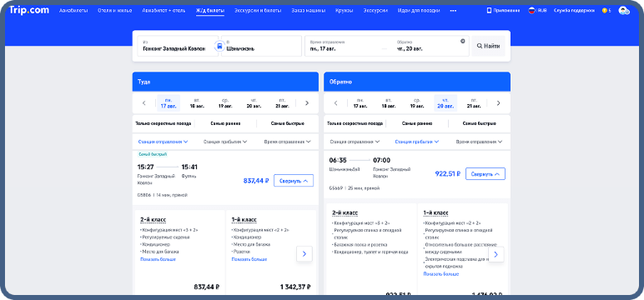The image size is (644, 300).
Task: Toggle Только скоростные поезда in Туда panel
Action: (163, 123)
